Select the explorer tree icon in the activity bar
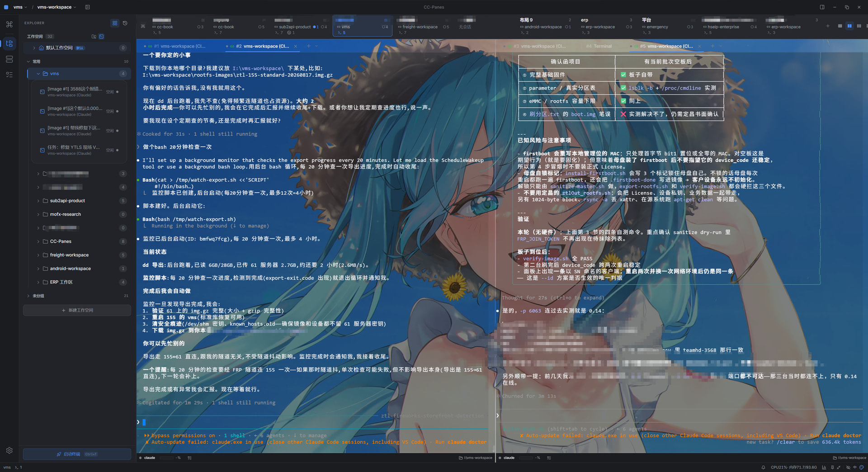This screenshot has width=868, height=472. (x=9, y=43)
